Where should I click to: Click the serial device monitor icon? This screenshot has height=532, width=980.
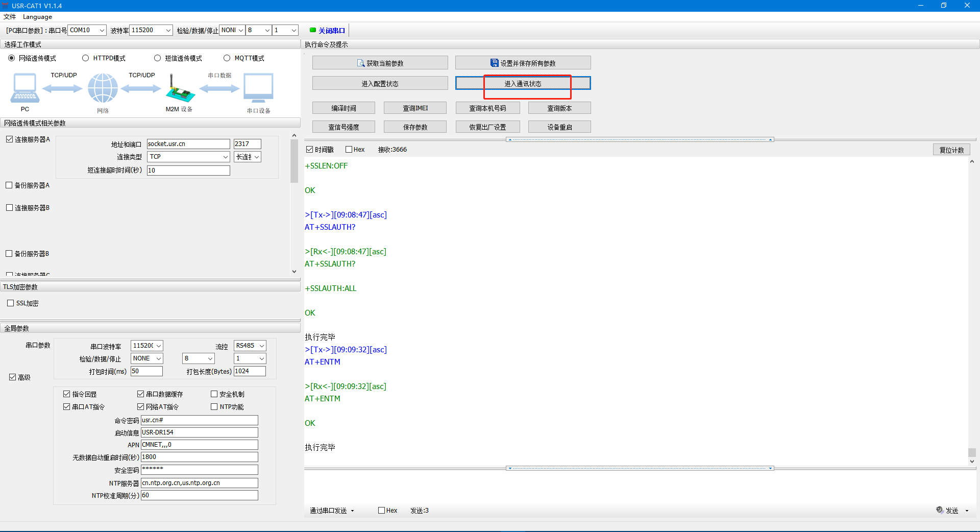[x=258, y=88]
